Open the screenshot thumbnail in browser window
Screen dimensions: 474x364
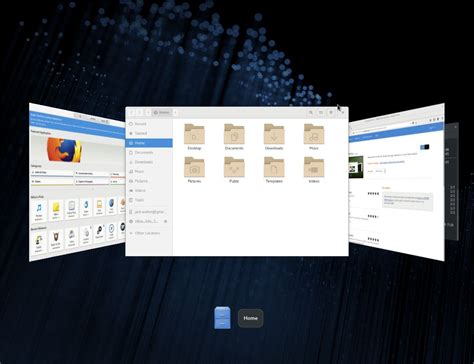(x=356, y=166)
